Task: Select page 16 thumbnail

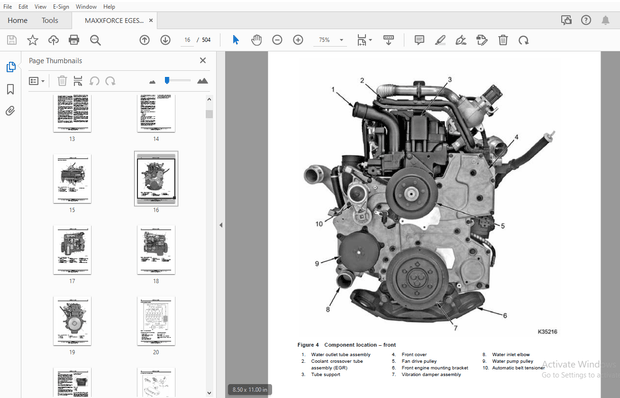Action: tap(156, 179)
